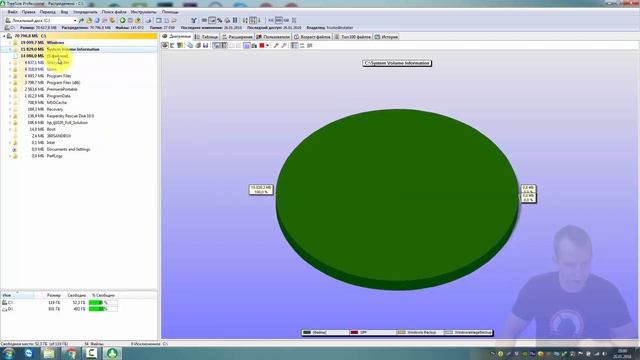Switch to the Таблица tab
Image resolution: width=640 pixels, height=360 pixels.
[x=206, y=37]
